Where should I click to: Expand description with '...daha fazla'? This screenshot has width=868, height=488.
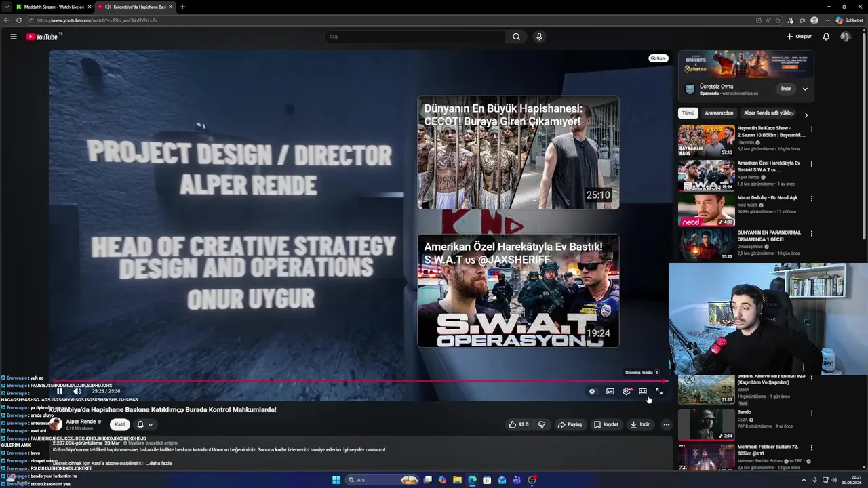[159, 464]
